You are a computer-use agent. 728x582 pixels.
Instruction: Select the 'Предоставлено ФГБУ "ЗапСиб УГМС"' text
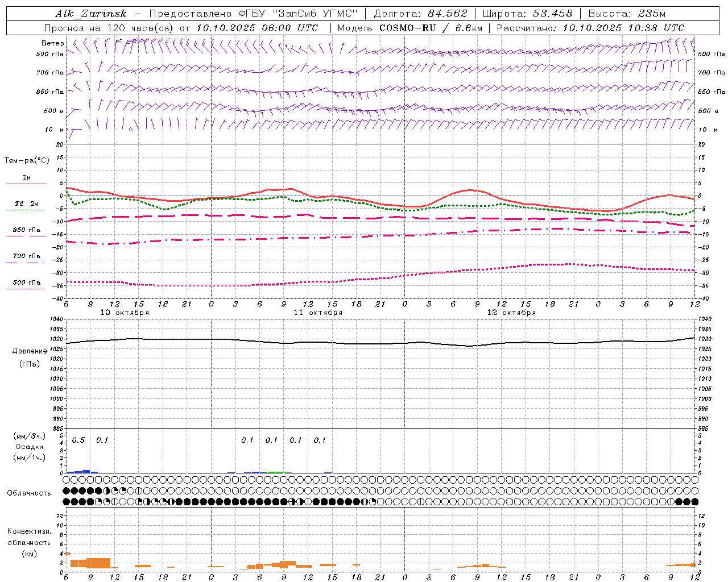click(x=253, y=14)
